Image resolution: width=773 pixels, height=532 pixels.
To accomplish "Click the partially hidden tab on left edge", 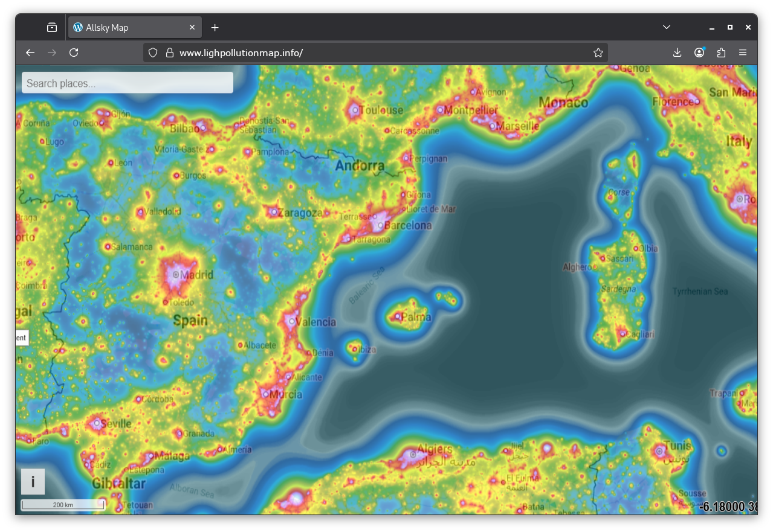I will [x=22, y=338].
